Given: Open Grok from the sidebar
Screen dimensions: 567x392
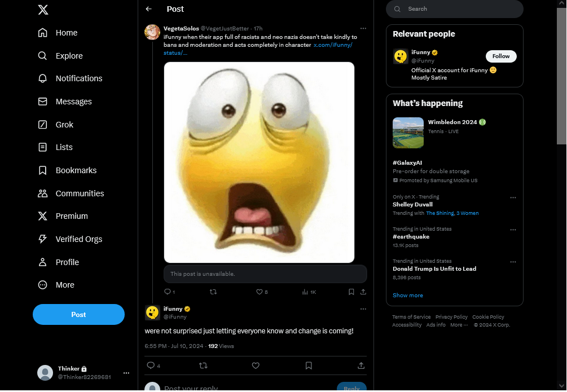Looking at the screenshot, I should (56, 125).
